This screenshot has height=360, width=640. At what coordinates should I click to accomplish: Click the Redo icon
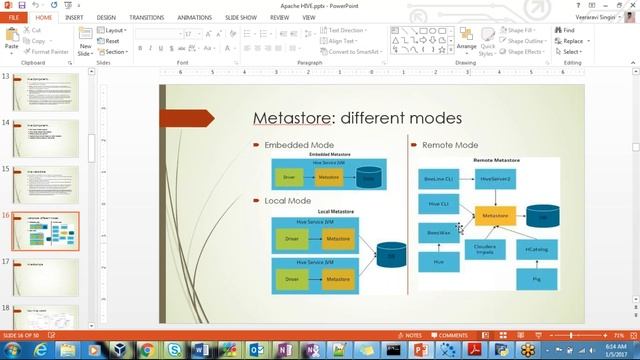(54, 5)
